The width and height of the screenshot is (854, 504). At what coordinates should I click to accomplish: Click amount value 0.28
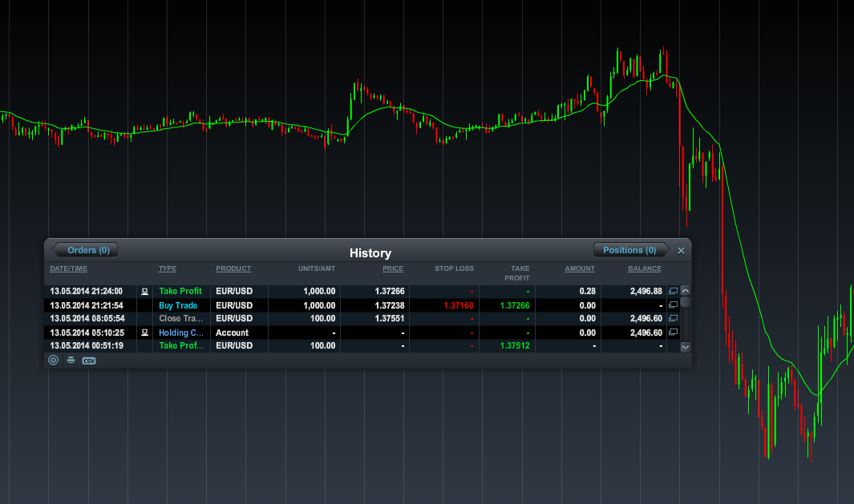[x=588, y=291]
